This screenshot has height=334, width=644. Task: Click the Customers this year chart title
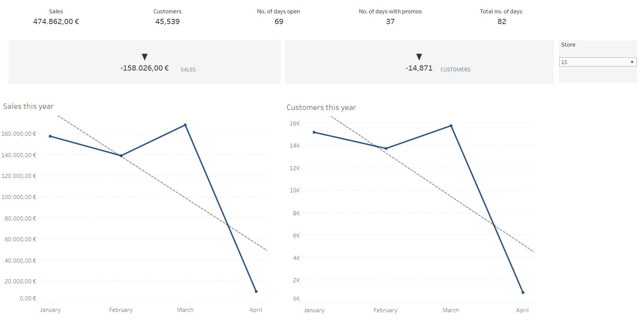point(321,107)
